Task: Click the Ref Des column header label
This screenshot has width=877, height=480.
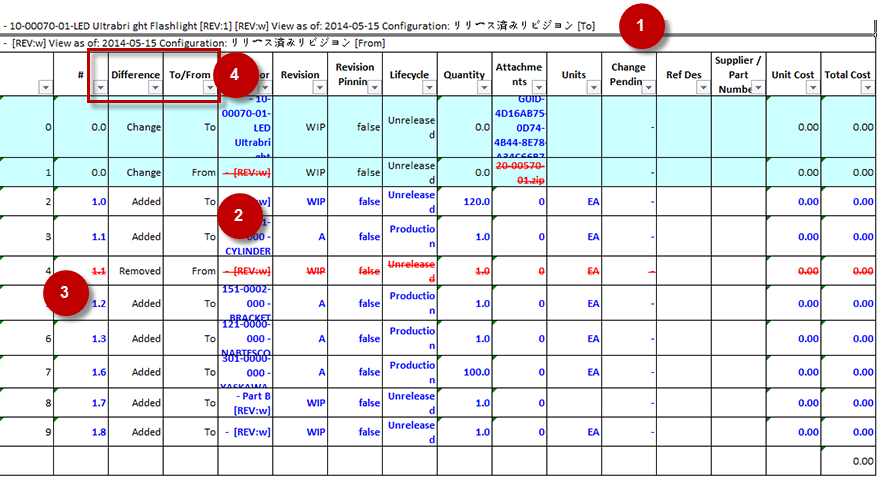Action: pos(683,74)
